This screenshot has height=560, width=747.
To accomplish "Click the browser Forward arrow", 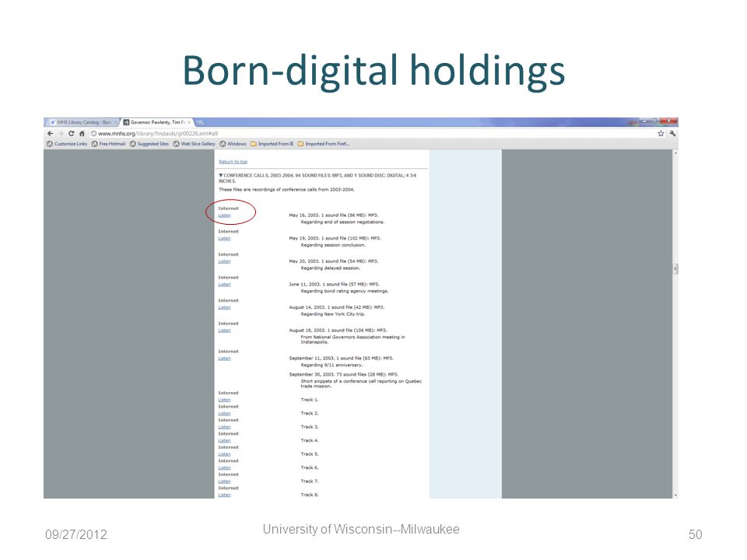I will (61, 134).
